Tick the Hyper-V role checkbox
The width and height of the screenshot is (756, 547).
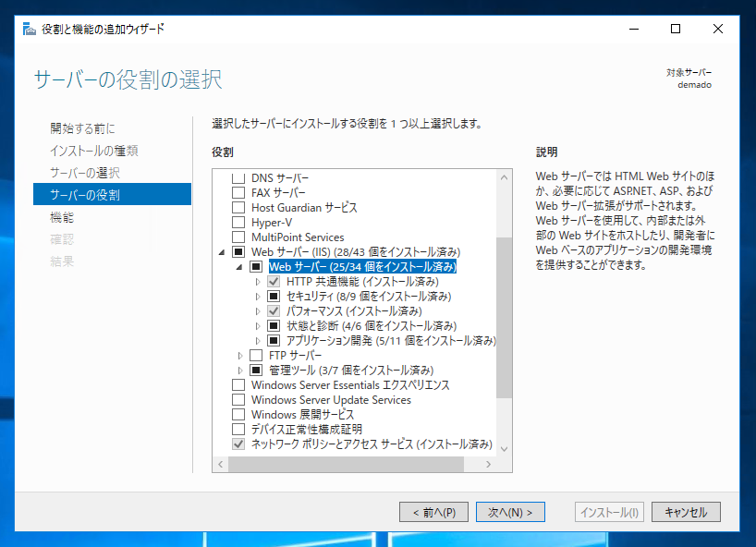pyautogui.click(x=238, y=222)
